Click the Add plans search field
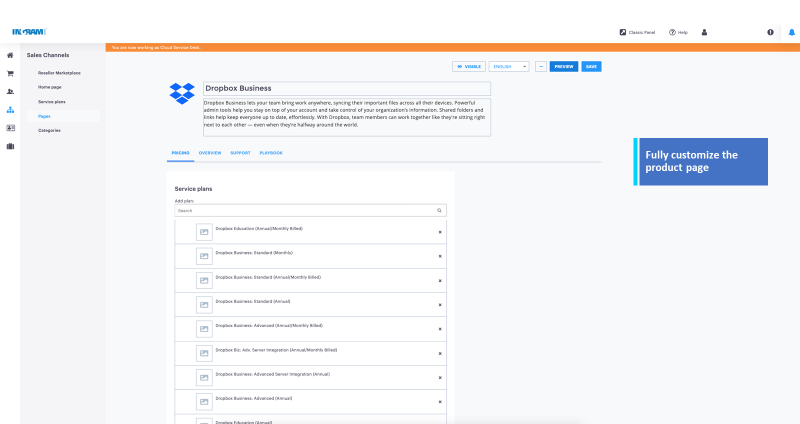 (304, 211)
